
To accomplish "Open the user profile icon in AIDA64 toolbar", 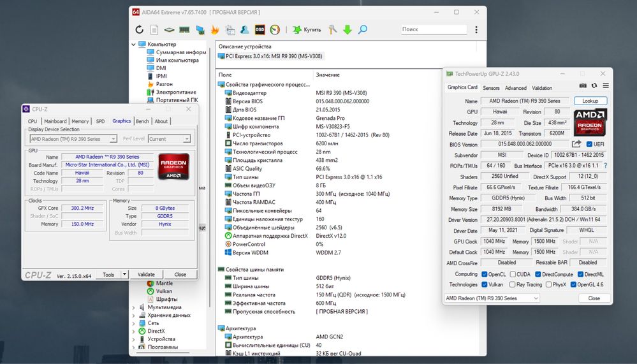I will click(x=245, y=29).
